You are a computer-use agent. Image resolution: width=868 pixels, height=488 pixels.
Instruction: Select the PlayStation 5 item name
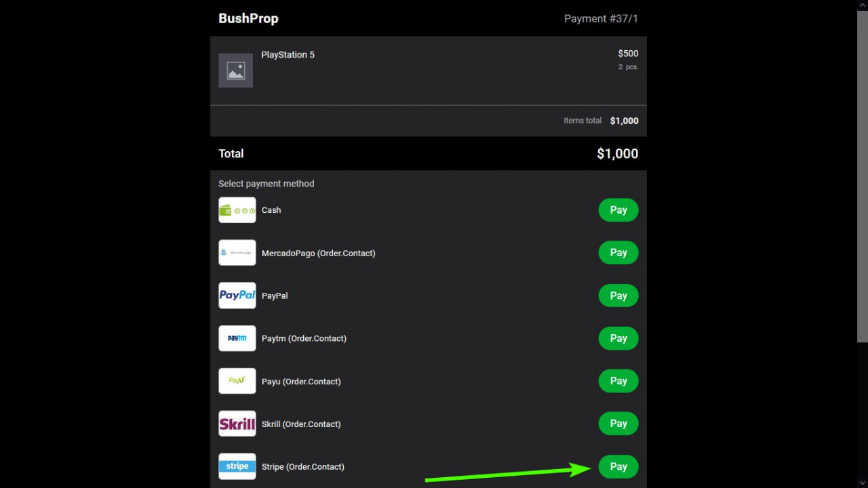tap(288, 55)
